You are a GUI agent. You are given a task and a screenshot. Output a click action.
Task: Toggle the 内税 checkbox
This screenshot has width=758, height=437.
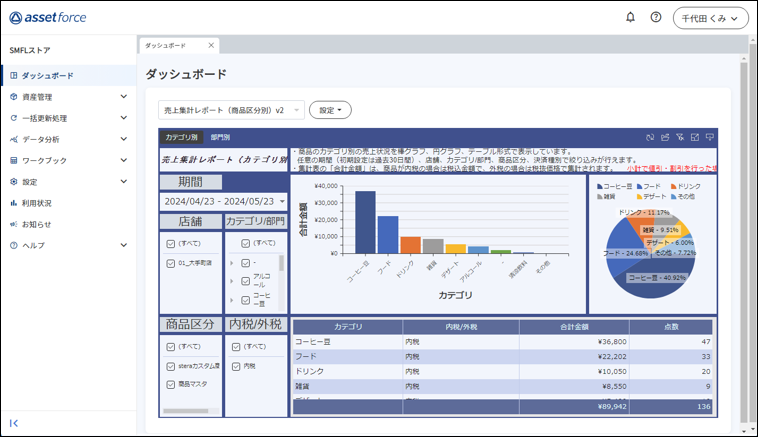(235, 366)
